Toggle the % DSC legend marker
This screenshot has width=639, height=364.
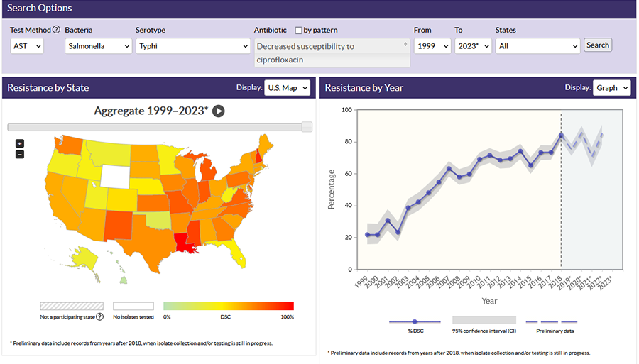[x=415, y=321]
